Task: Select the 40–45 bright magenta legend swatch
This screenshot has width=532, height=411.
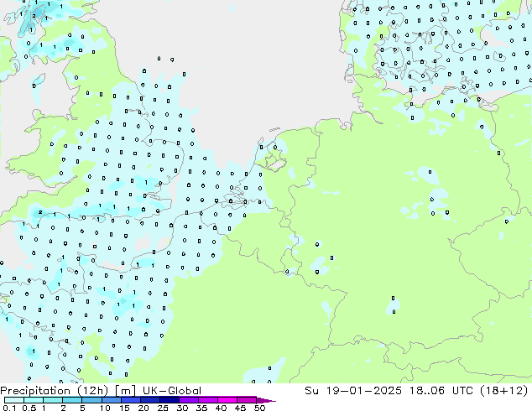Action: pyautogui.click(x=227, y=400)
